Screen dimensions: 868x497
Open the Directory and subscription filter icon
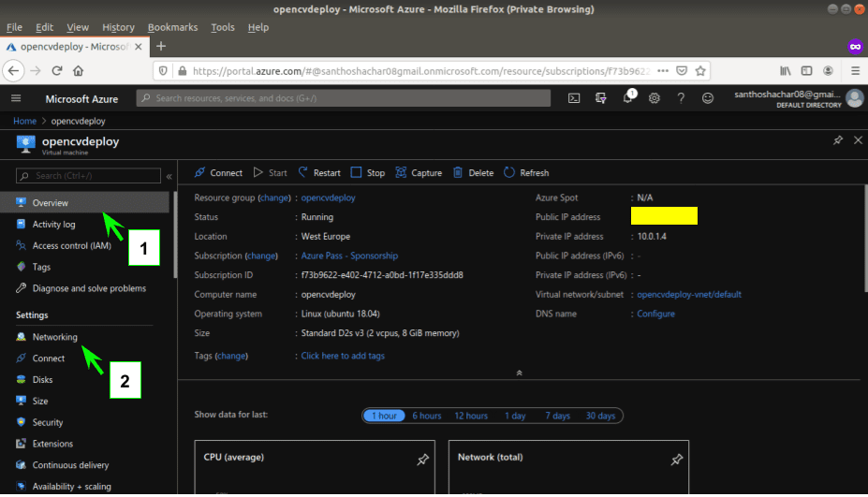[x=600, y=98]
